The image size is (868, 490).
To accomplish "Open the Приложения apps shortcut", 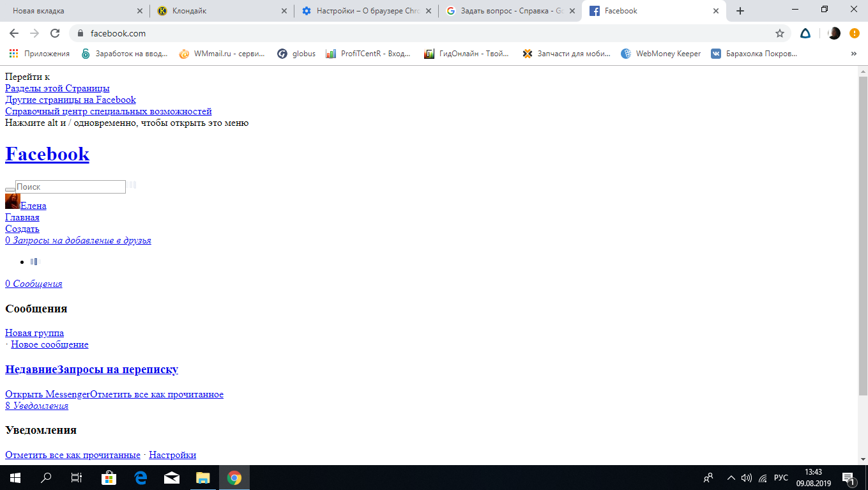I will pyautogui.click(x=39, y=54).
